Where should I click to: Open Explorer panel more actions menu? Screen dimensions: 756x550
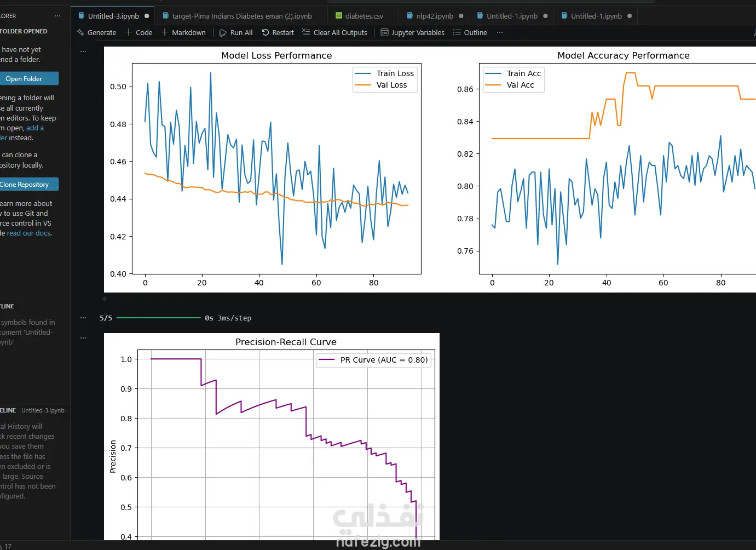tap(57, 16)
